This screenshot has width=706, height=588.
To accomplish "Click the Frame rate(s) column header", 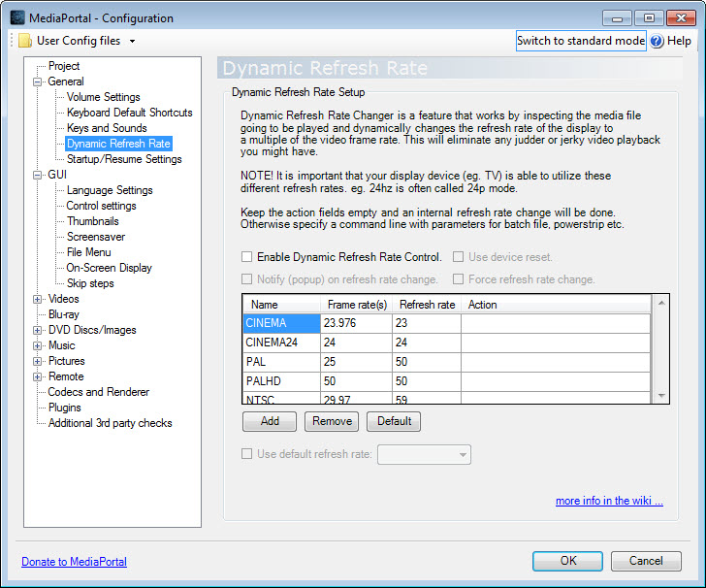I will [x=357, y=305].
